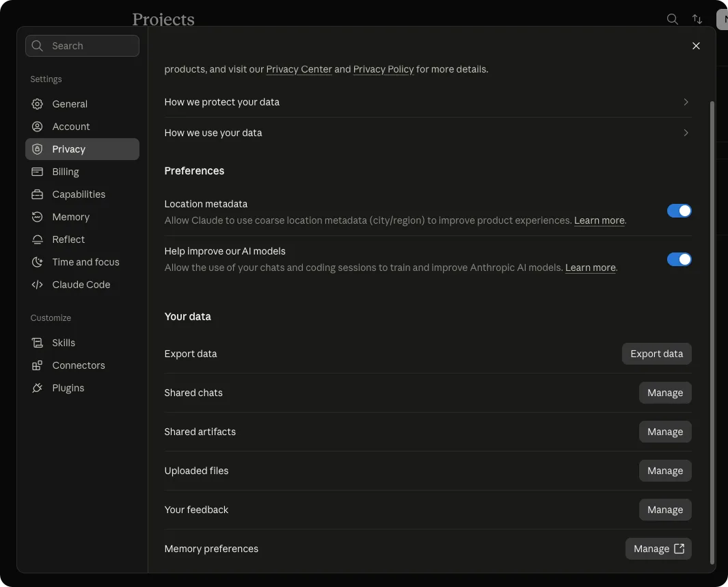Expand How we use your data chevron
Screen dimensions: 728x587
click(x=686, y=133)
